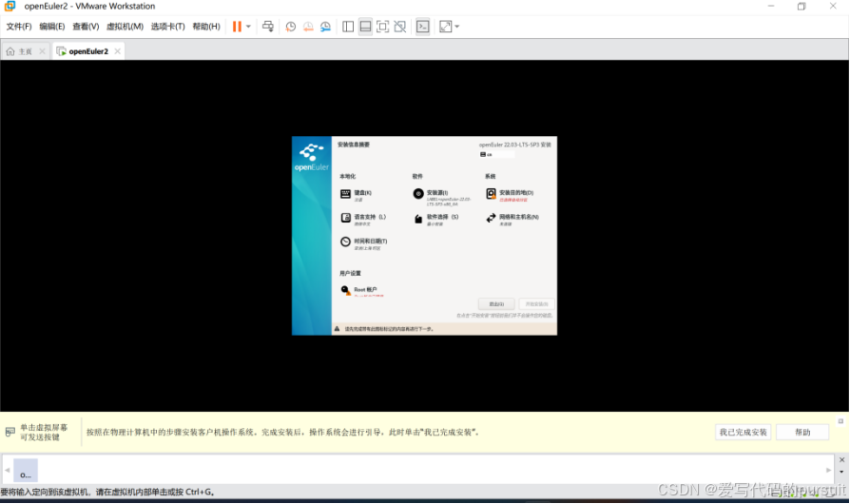Minimize the VMware Workstation window
850x504 pixels.
(x=771, y=7)
